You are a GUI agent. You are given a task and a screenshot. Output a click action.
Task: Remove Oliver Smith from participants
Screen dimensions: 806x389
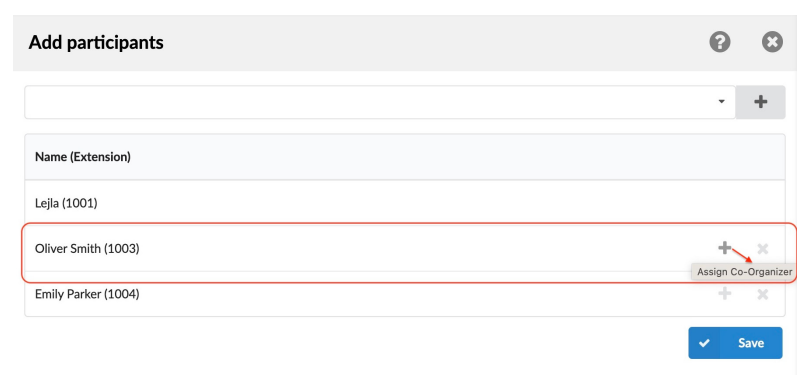click(x=763, y=249)
